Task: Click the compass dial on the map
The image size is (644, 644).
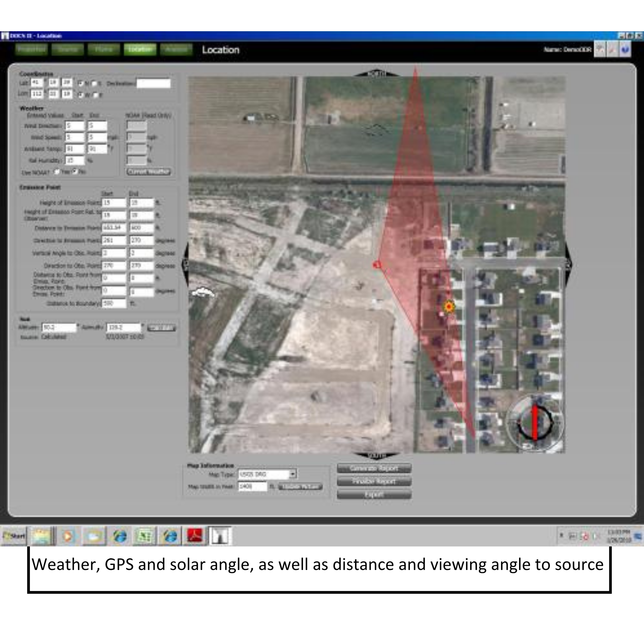Action: [535, 423]
